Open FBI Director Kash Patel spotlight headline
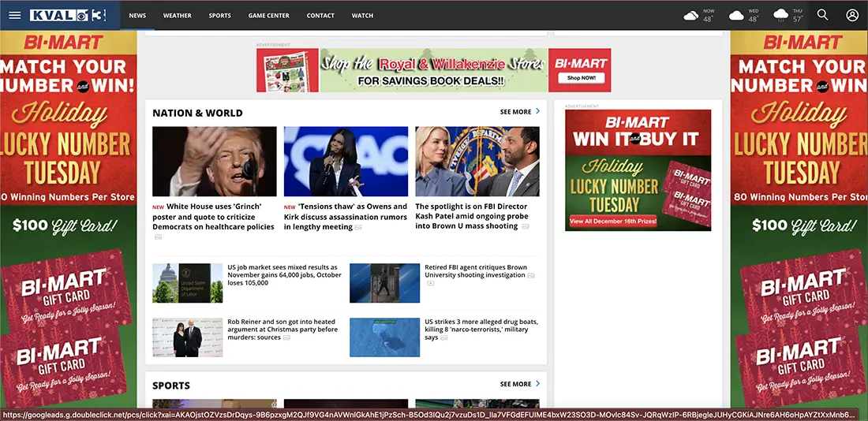The height and width of the screenshot is (421, 868). click(x=472, y=216)
